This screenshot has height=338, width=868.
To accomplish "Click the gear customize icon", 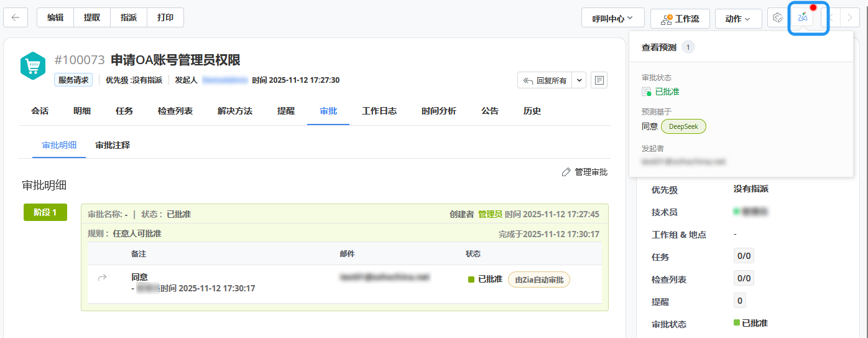I will tap(777, 18).
